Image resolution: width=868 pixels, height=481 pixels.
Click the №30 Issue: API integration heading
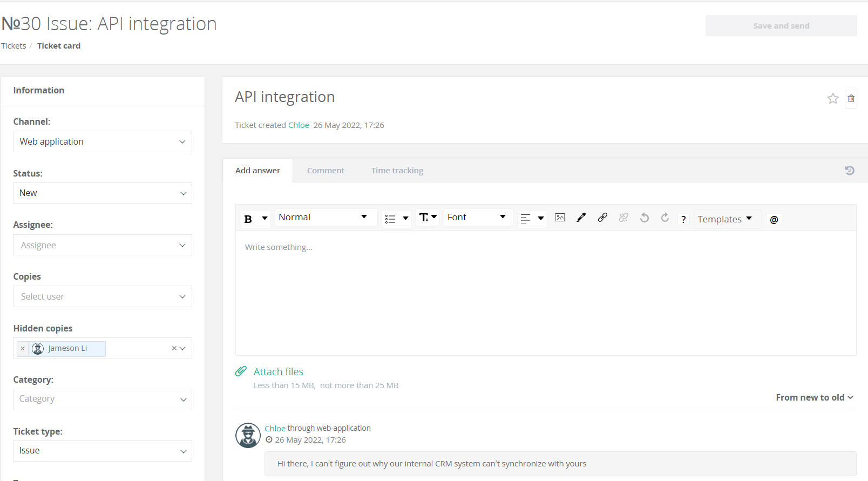pyautogui.click(x=109, y=24)
